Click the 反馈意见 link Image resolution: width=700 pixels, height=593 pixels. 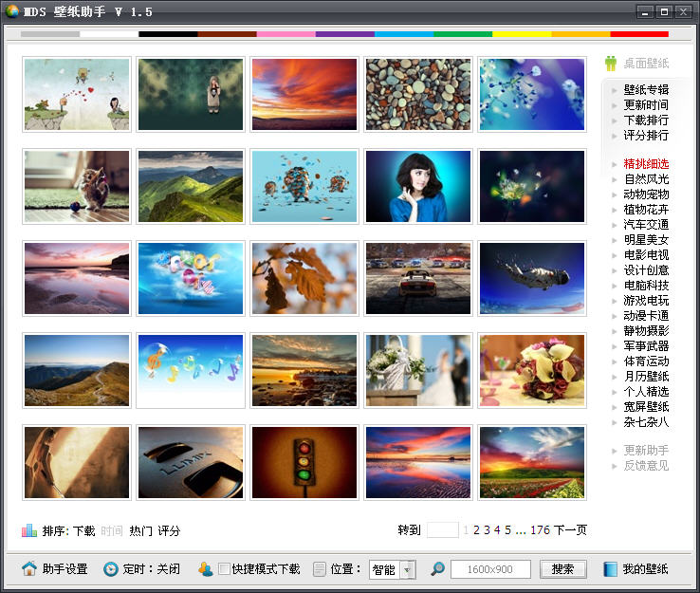[x=646, y=465]
